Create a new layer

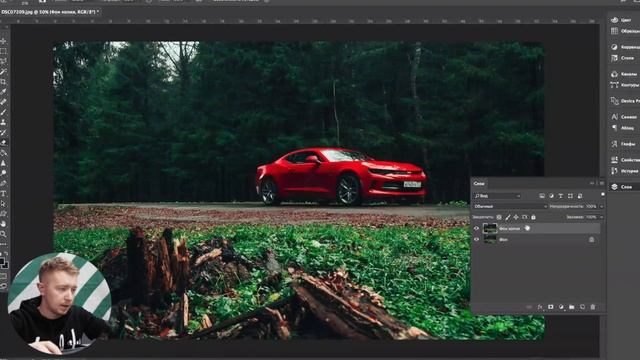582,307
